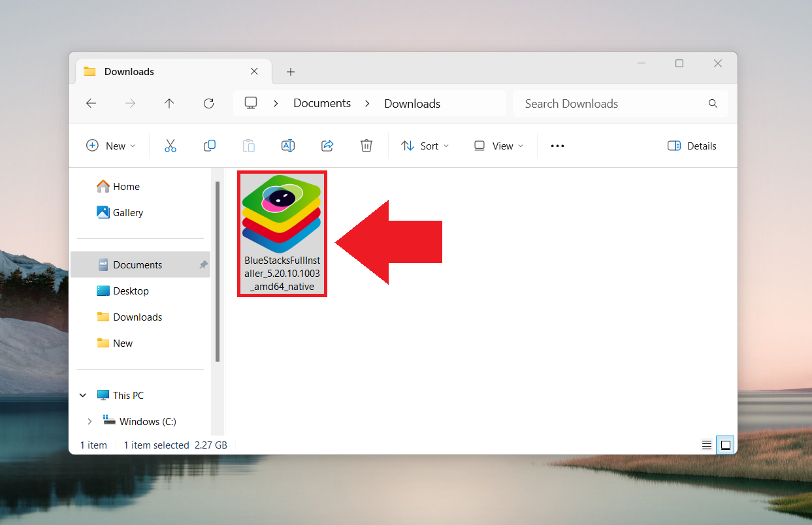Go up one folder level
The image size is (812, 525).
click(x=169, y=103)
